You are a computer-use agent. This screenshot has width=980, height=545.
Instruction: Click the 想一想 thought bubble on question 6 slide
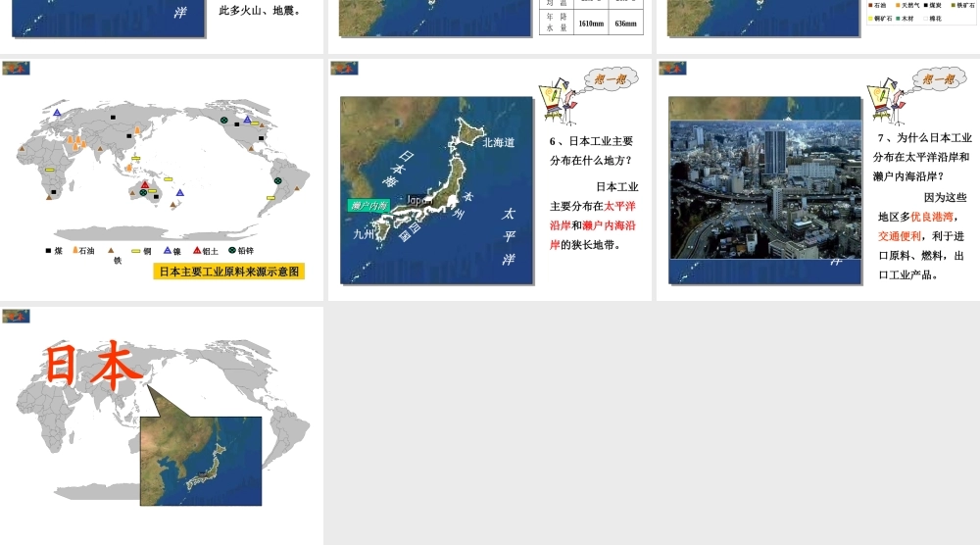click(x=611, y=78)
